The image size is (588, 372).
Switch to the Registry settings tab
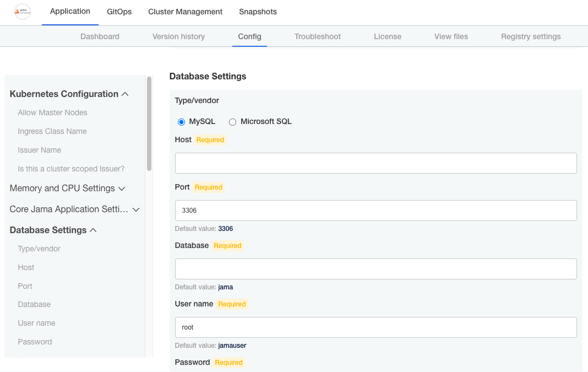(x=531, y=36)
